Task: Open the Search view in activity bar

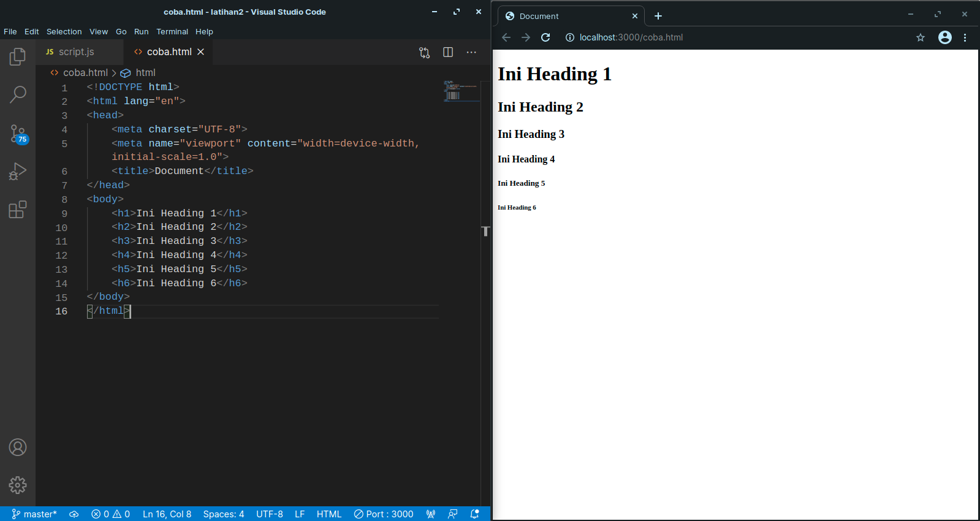Action: pyautogui.click(x=18, y=94)
